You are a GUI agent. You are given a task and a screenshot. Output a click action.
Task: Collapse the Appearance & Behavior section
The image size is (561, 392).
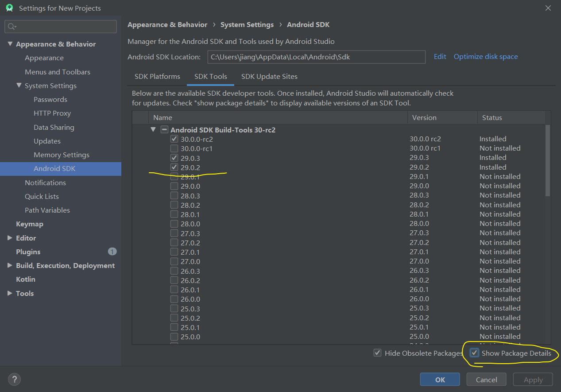click(x=10, y=44)
